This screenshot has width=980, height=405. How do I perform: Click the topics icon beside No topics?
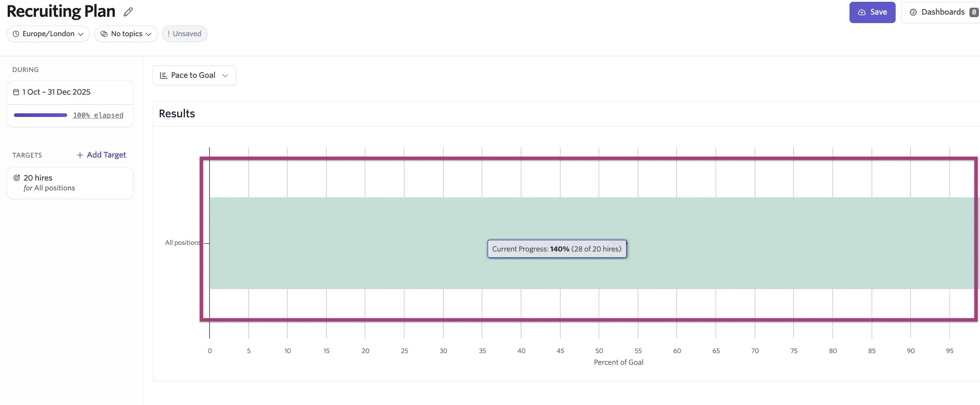click(x=104, y=34)
